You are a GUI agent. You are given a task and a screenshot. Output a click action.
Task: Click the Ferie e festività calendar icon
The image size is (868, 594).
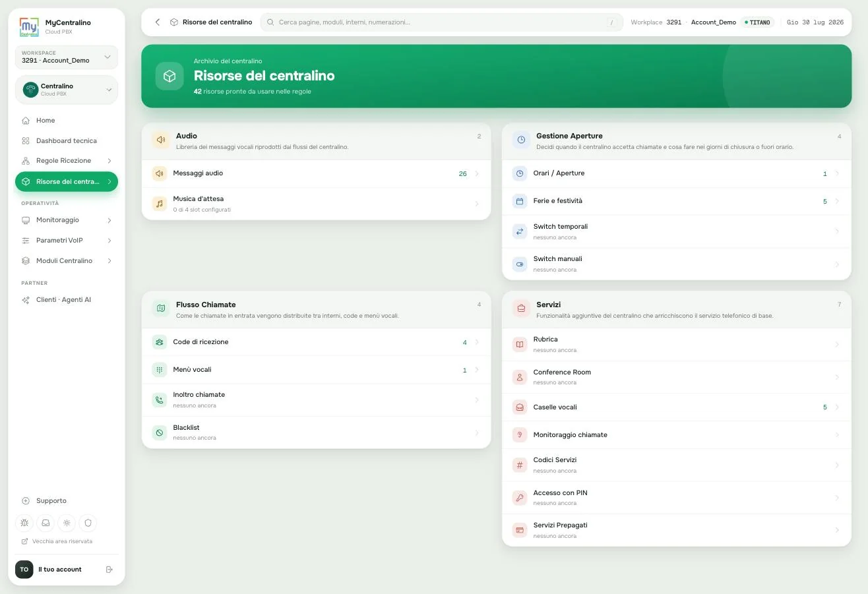[520, 201]
